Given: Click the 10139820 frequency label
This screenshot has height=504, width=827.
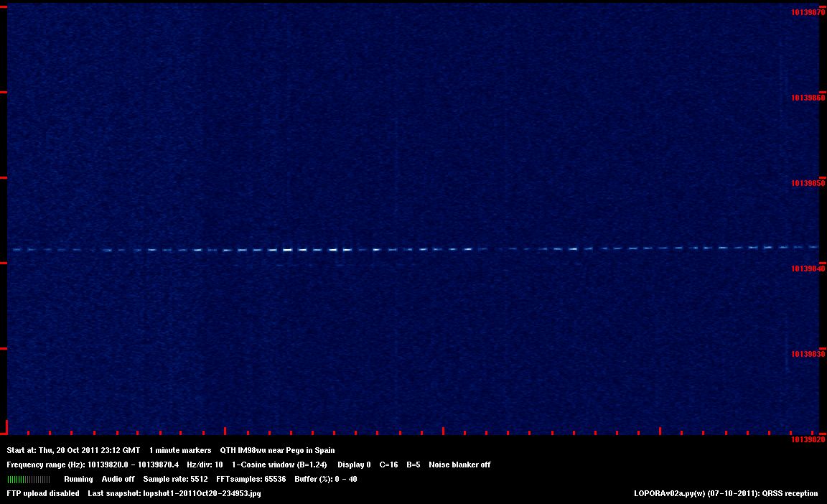Looking at the screenshot, I should point(808,439).
